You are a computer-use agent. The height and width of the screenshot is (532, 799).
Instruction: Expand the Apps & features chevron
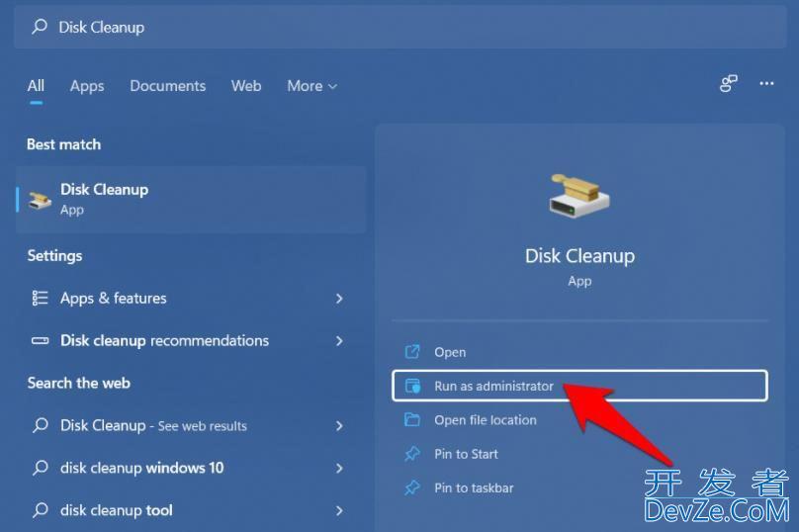coord(339,298)
